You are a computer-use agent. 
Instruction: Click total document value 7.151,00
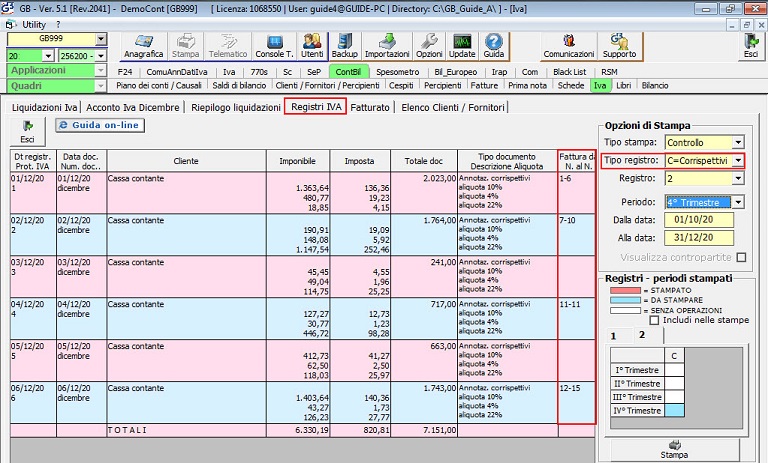tap(424, 430)
